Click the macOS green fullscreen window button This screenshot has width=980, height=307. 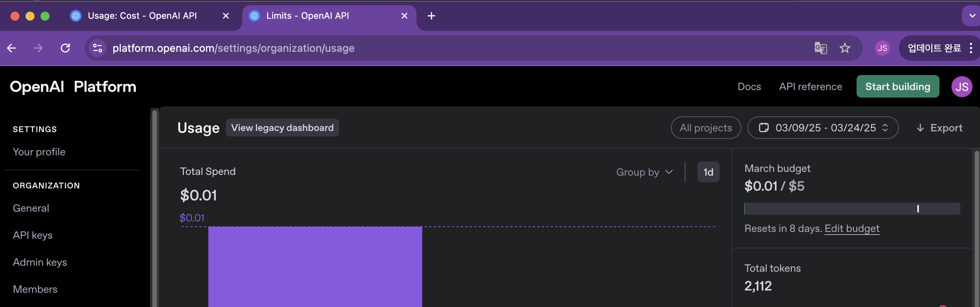click(45, 16)
